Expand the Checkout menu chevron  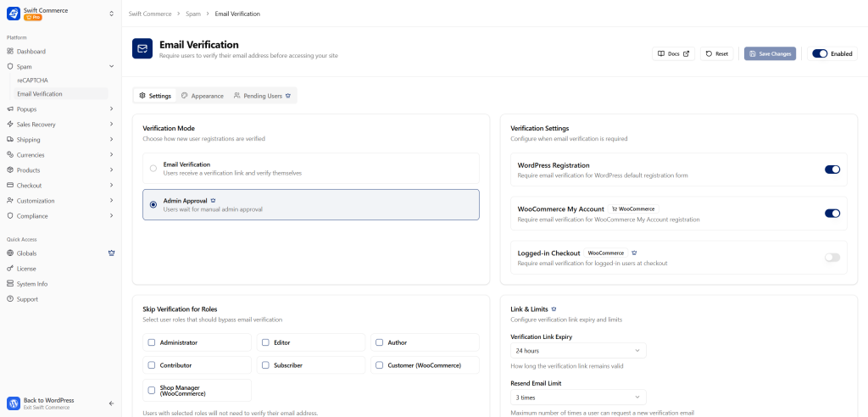click(111, 186)
